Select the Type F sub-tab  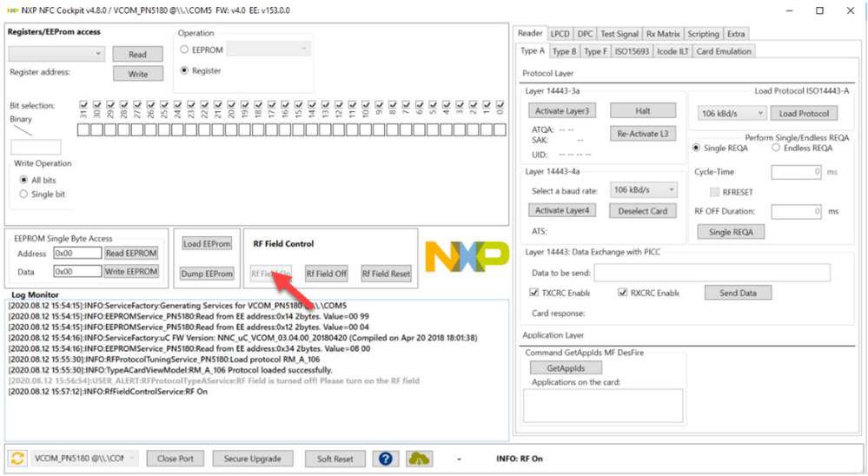(595, 51)
